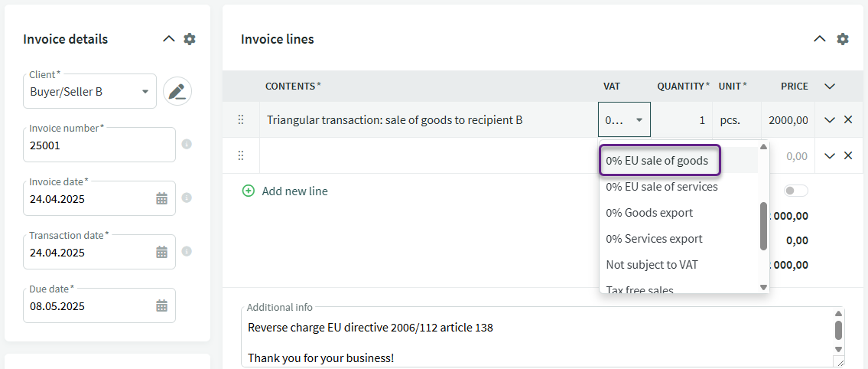Collapse the Invoice lines panel
Viewport: 868px width, 369px height.
819,39
